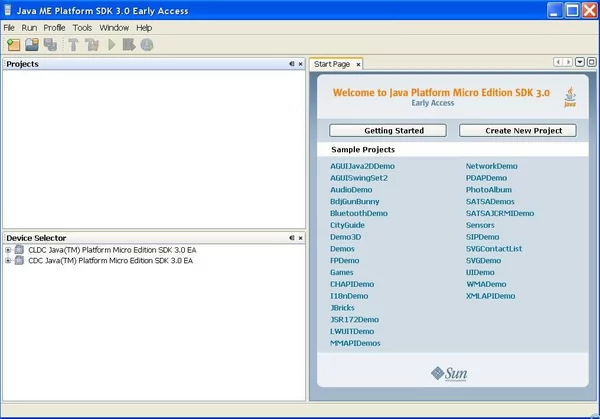Click the Debug Project toolbar icon
Image resolution: width=600 pixels, height=419 pixels.
(x=129, y=45)
